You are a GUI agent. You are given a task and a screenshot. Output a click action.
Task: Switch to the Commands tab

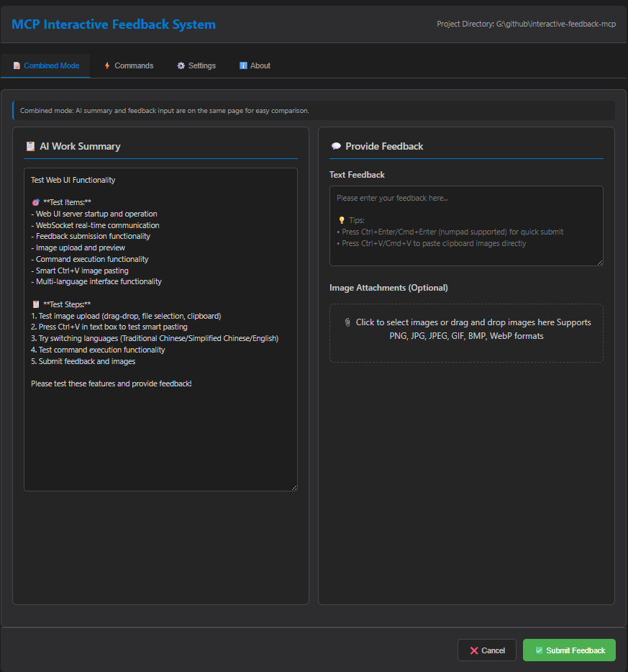pyautogui.click(x=129, y=65)
